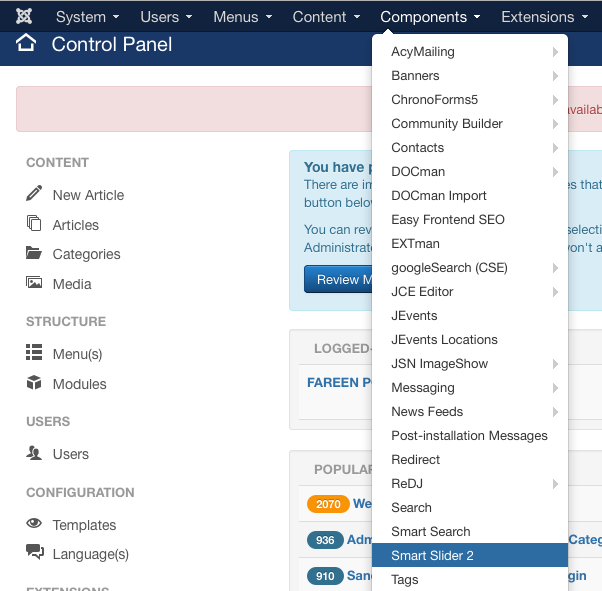
Task: Expand the Banners submenu arrow
Action: (555, 76)
